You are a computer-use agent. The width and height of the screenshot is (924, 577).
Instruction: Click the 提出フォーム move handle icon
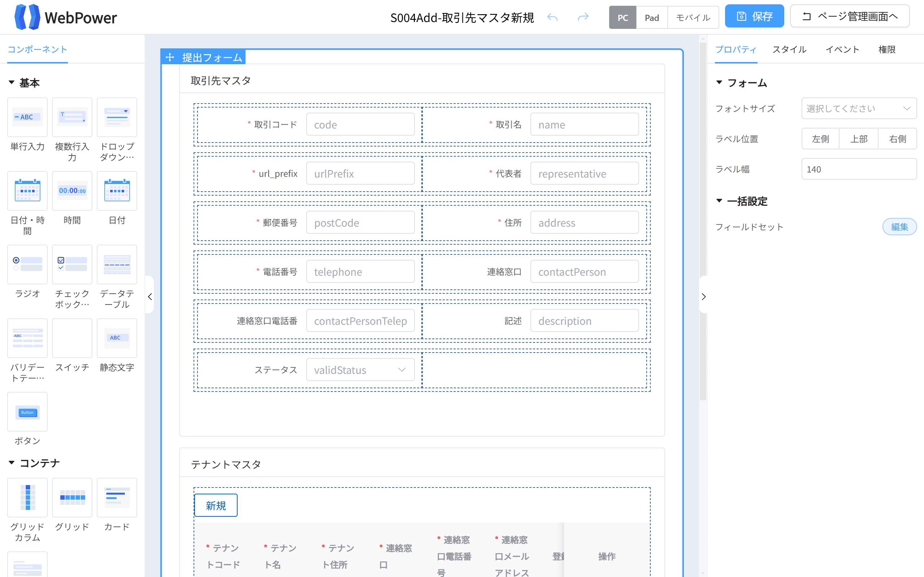click(170, 57)
